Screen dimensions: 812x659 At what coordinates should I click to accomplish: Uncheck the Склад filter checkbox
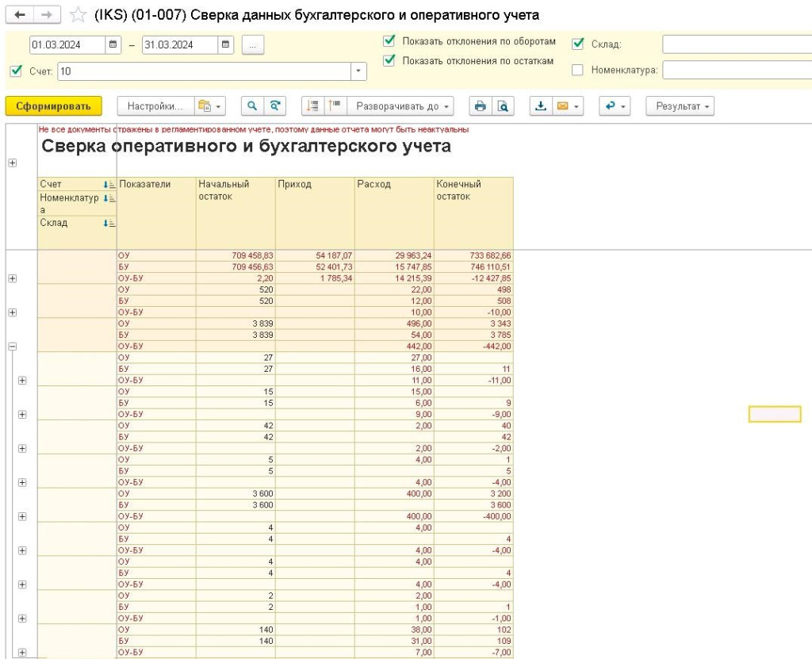[578, 44]
